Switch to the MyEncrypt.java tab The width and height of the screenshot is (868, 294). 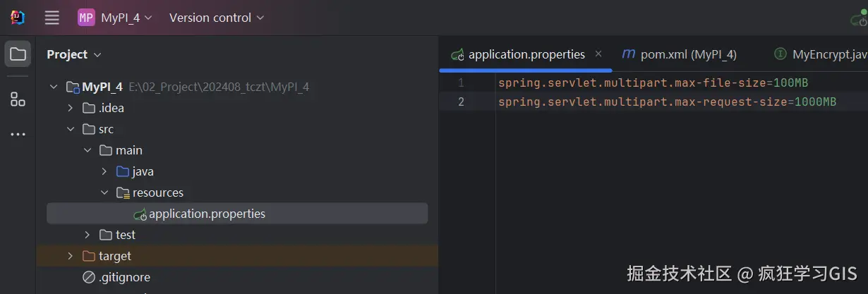coord(826,54)
